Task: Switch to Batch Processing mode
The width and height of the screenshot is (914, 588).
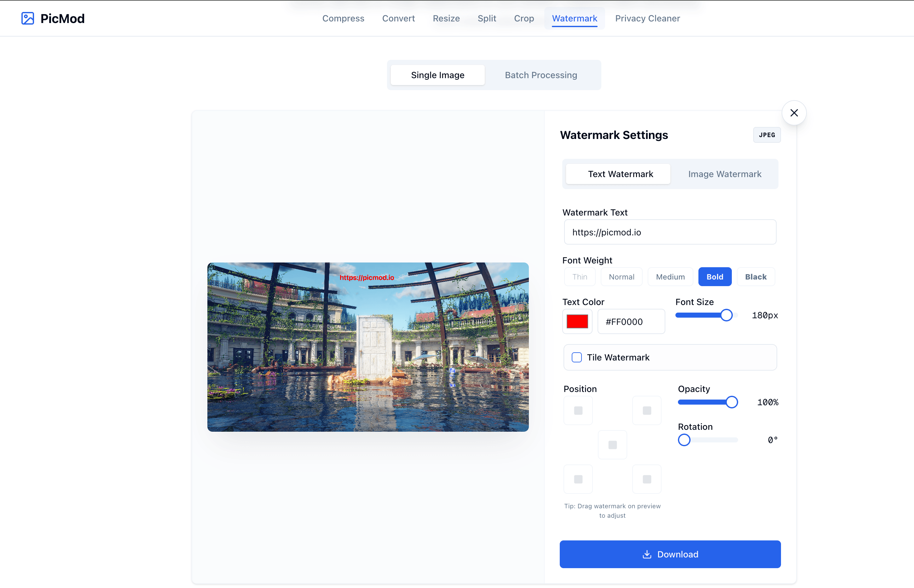Action: [541, 75]
